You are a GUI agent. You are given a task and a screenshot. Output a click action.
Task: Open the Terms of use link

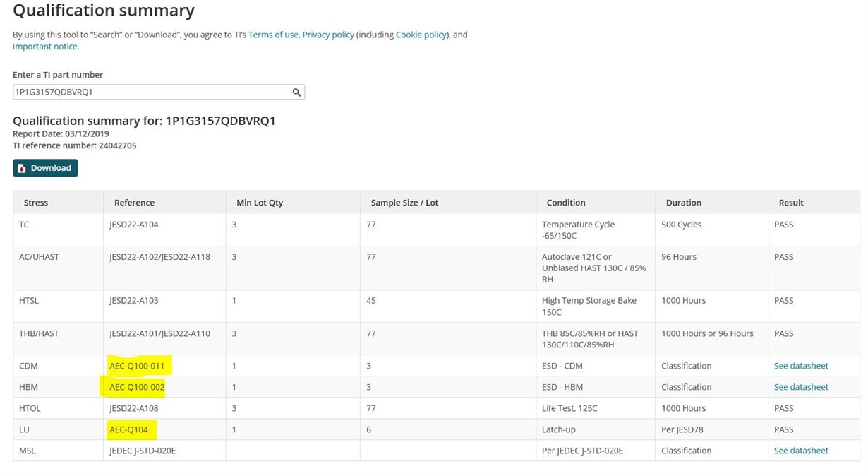273,35
